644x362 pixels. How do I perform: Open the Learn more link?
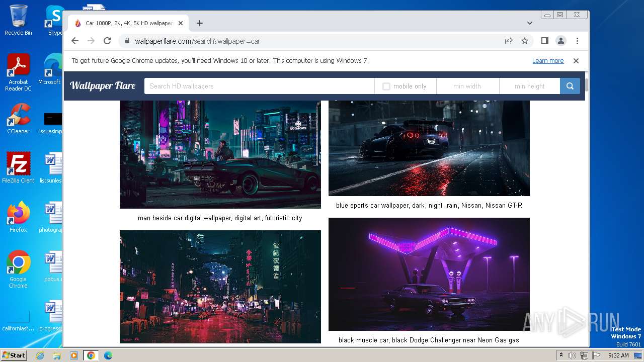(548, 61)
